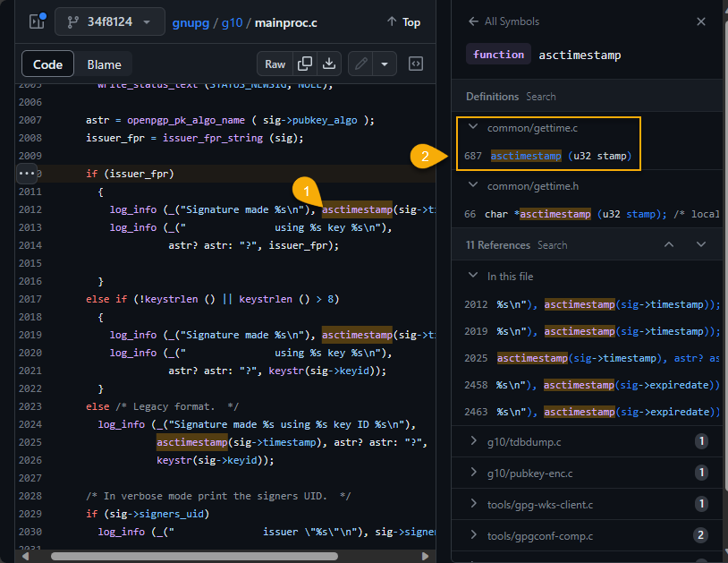Open edit options dropdown arrow

[385, 64]
